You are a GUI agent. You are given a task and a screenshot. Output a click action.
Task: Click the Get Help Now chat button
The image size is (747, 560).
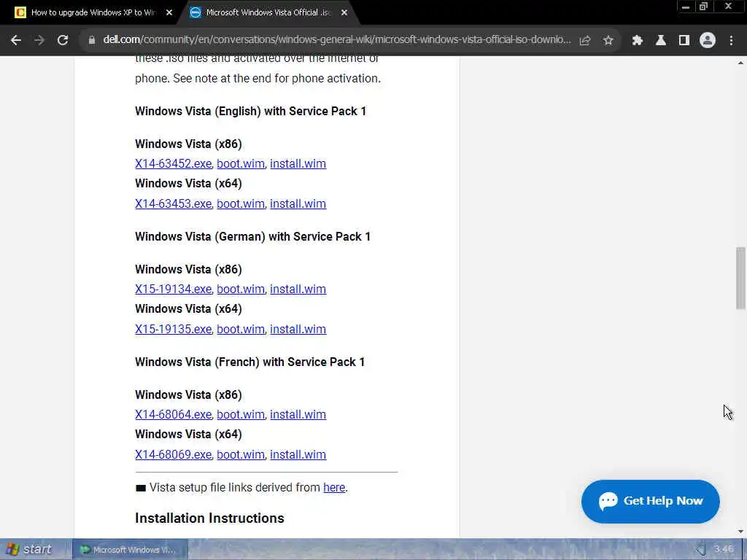pyautogui.click(x=650, y=502)
